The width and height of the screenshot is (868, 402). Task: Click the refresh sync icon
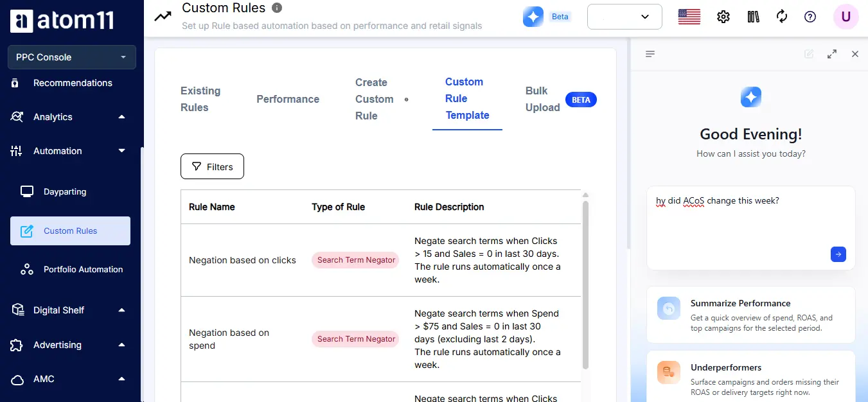[x=782, y=17]
